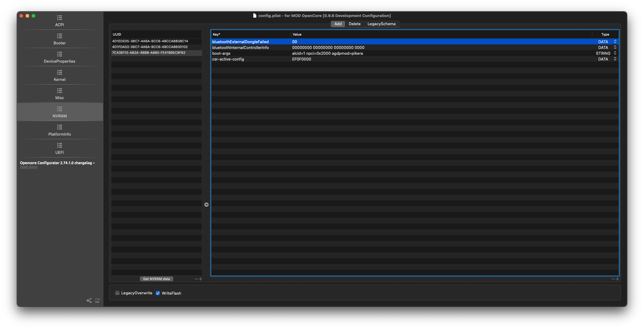
Task: Enable the LegacyOverwrite checkbox
Action: point(117,293)
